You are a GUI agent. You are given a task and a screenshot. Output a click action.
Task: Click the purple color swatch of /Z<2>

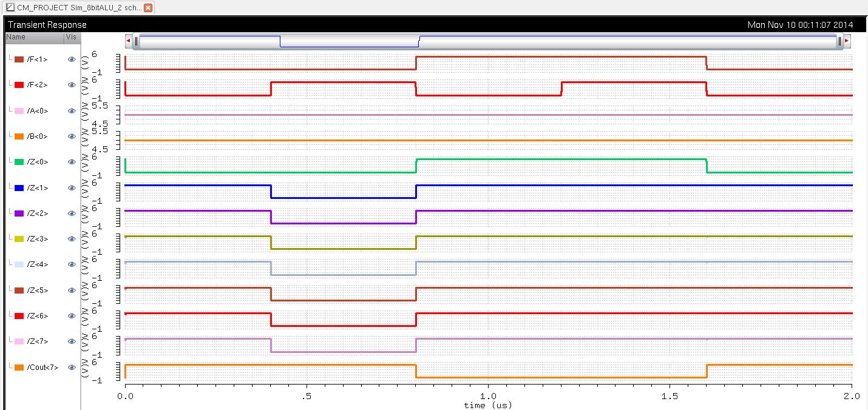(19, 213)
